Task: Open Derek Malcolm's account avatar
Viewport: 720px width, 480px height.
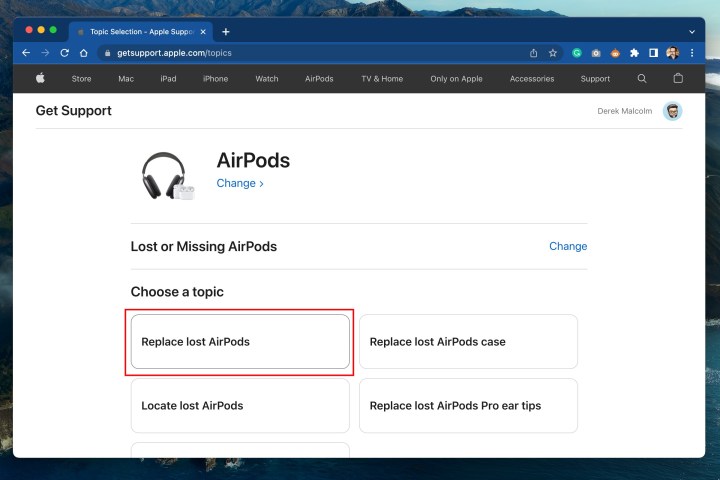Action: point(673,111)
